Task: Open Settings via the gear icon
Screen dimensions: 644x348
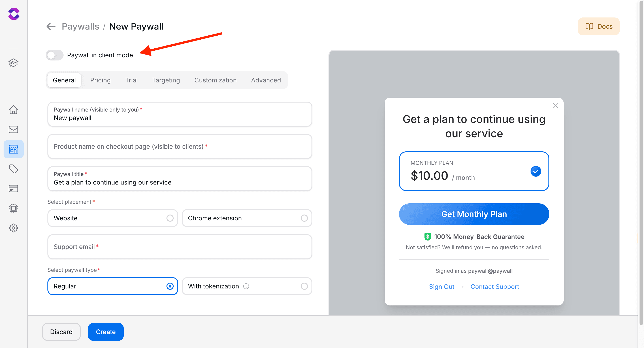Action: click(x=13, y=228)
